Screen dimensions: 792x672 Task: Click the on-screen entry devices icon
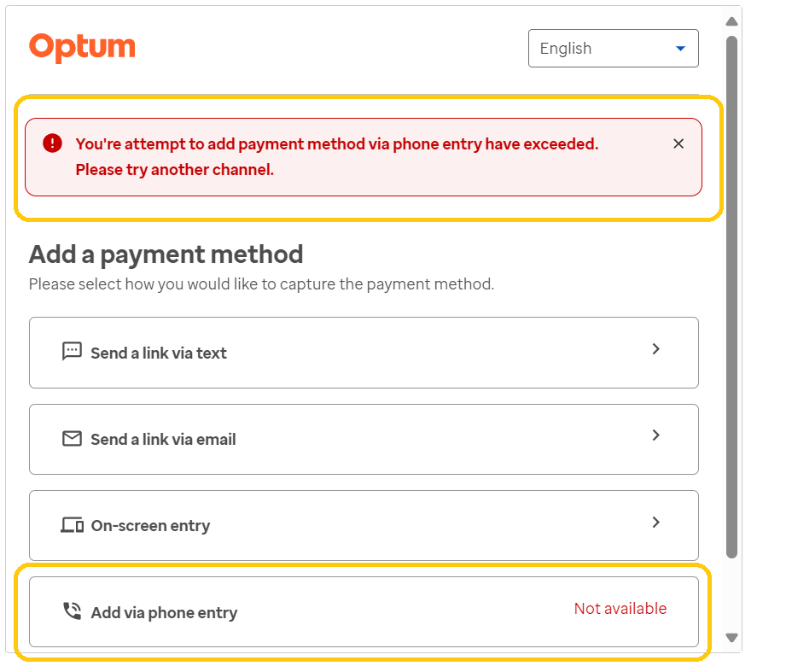72,525
